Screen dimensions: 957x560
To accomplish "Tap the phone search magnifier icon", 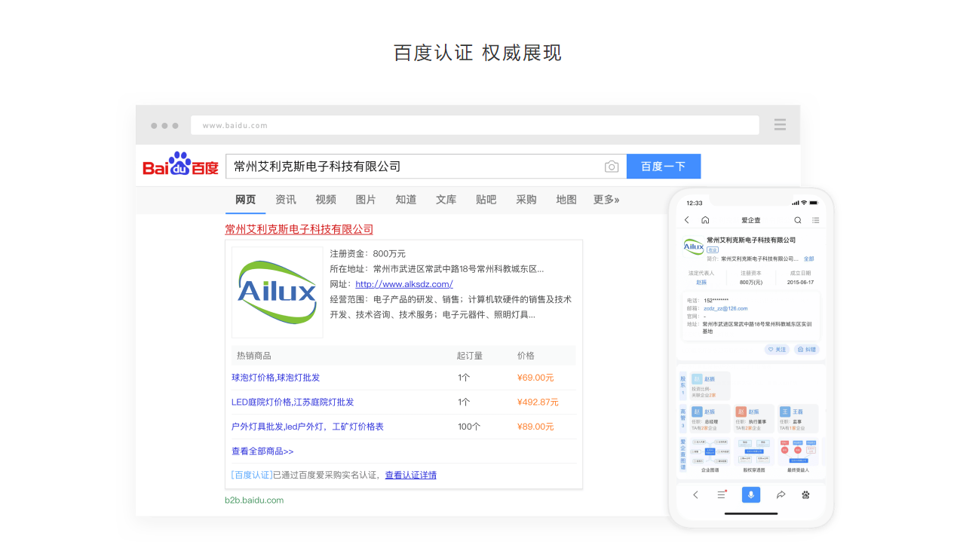I will (x=798, y=220).
